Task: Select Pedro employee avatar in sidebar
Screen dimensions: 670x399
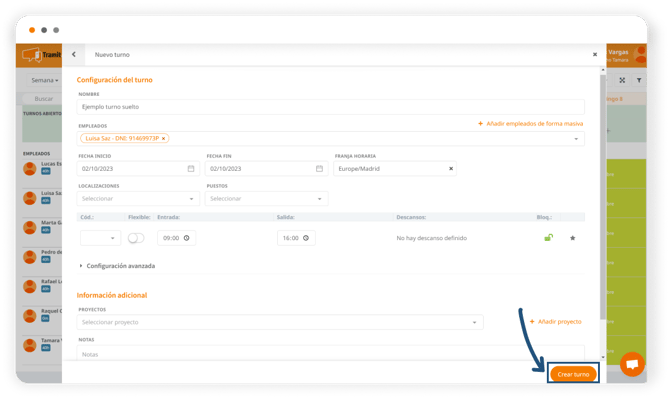Action: 29,257
